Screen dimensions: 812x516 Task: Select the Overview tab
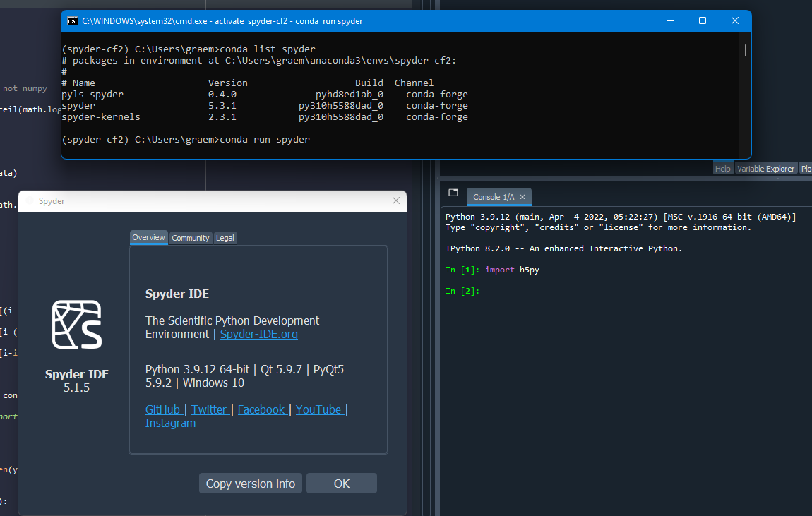(148, 237)
